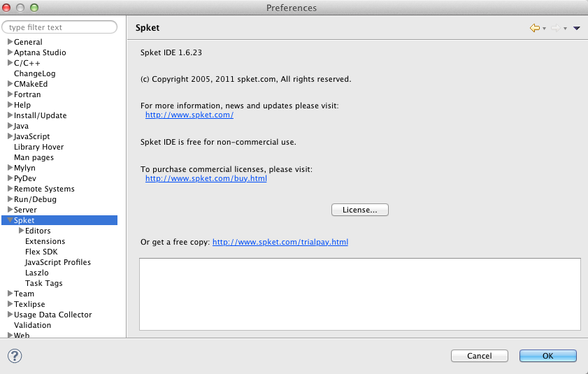Select the Validation preferences entry
Screen dimensions: 588x374
32,325
